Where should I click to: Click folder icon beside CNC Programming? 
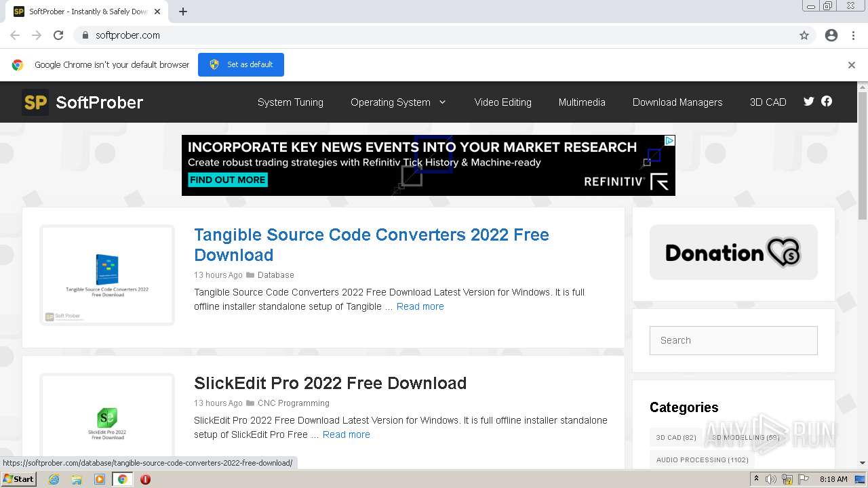(x=250, y=403)
